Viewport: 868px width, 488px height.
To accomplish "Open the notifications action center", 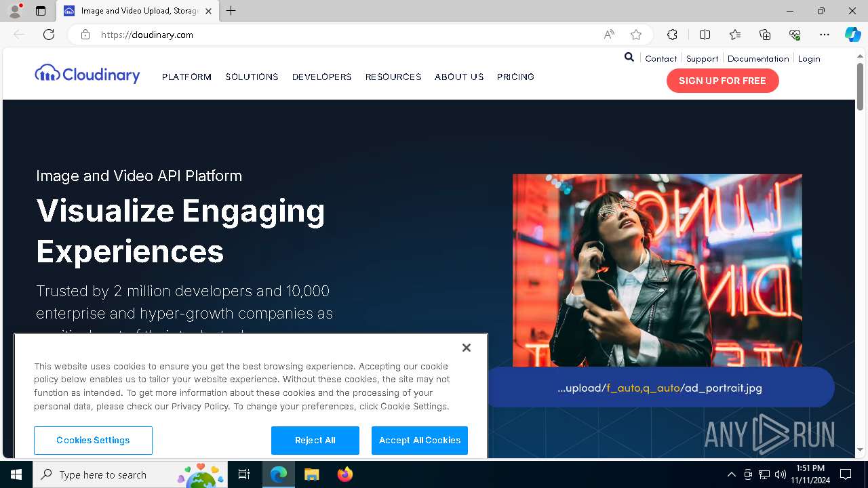I will 846,474.
